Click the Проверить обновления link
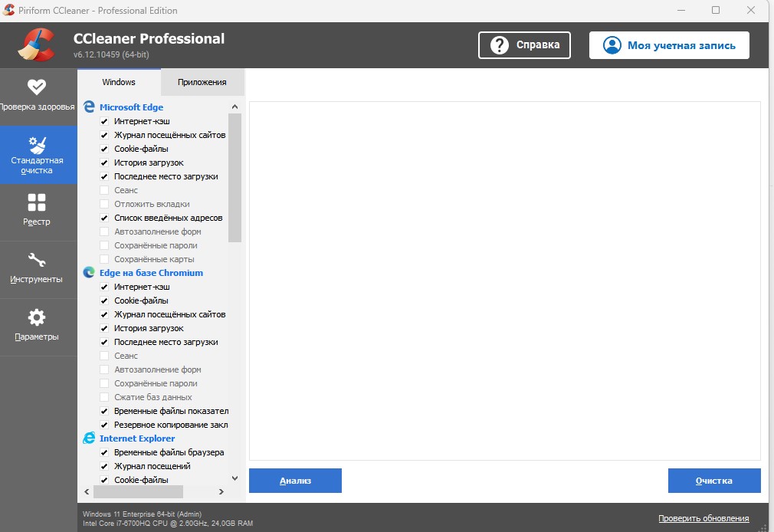The width and height of the screenshot is (774, 532). 703,518
